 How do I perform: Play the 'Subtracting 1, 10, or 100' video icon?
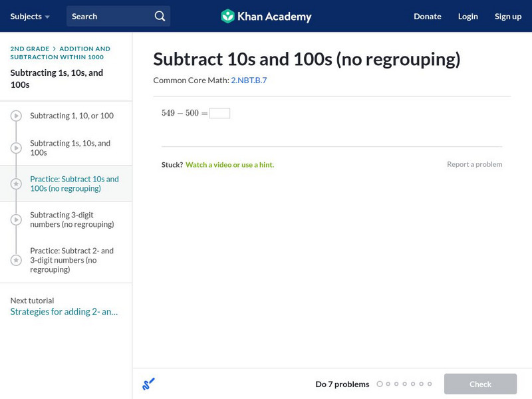point(16,116)
